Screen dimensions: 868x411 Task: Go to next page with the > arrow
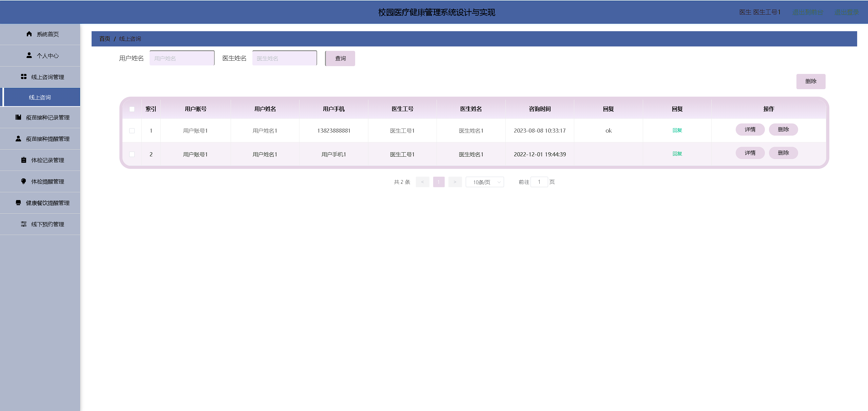coord(455,182)
